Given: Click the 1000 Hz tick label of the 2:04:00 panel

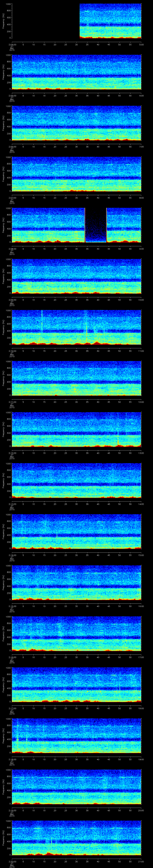Looking at the screenshot, I should (8, 4).
